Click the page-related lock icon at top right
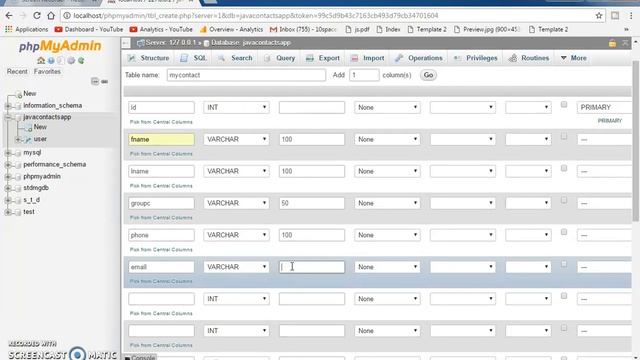 coord(612,43)
